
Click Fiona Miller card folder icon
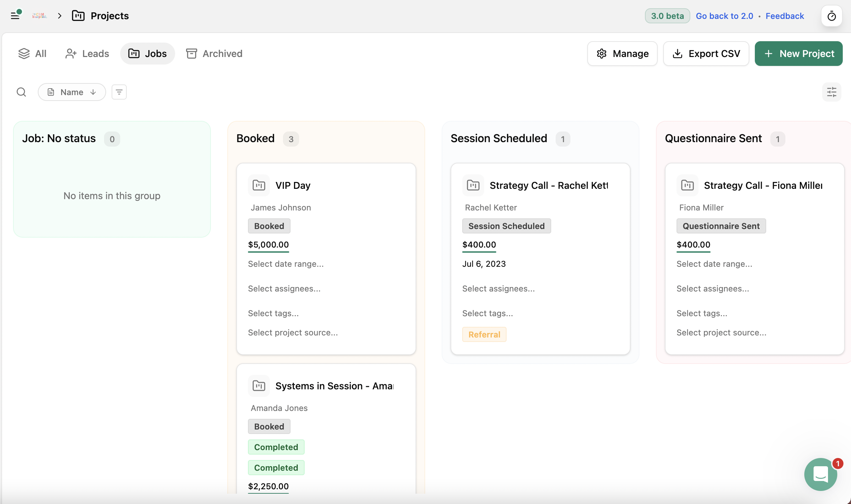tap(687, 185)
